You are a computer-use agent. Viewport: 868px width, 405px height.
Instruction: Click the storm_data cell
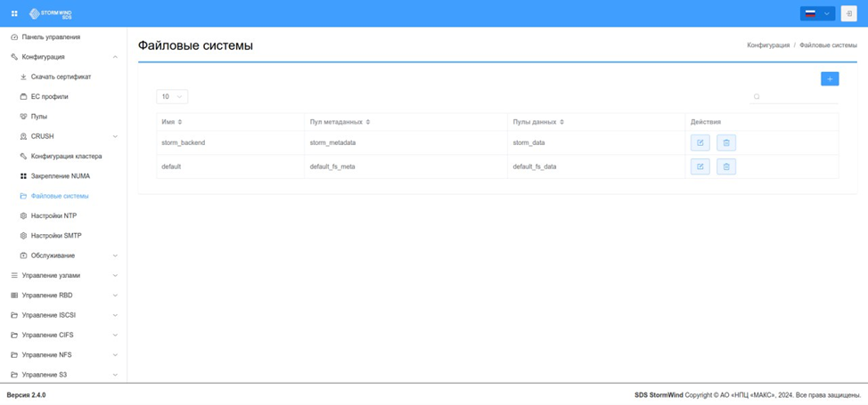pos(596,142)
